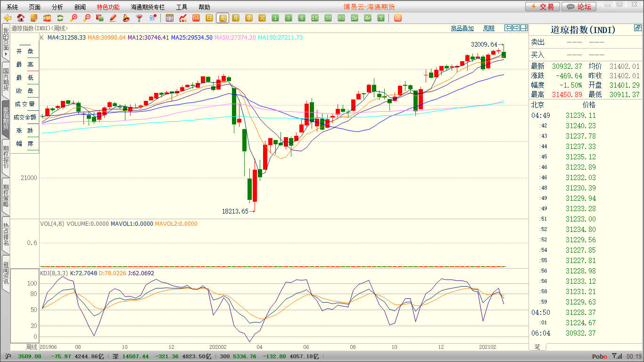
Task: Switch to the 新闻资讯 sidebar tab
Action: (x=6, y=273)
